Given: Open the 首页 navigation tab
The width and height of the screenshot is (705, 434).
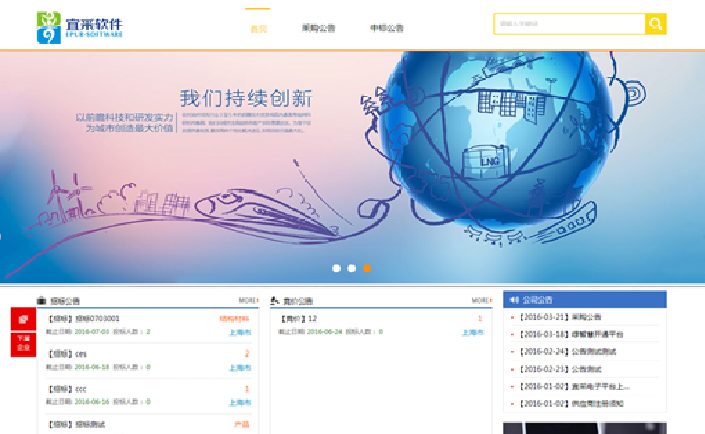Looking at the screenshot, I should click(258, 29).
